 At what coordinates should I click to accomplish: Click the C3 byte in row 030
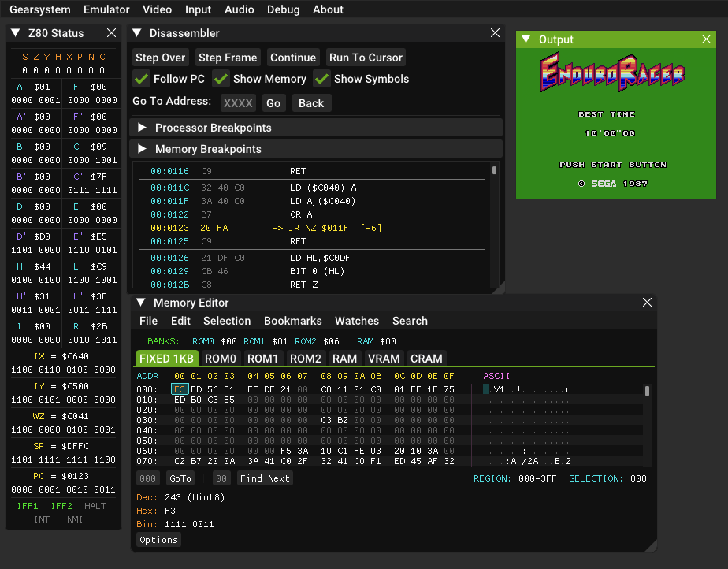point(326,420)
